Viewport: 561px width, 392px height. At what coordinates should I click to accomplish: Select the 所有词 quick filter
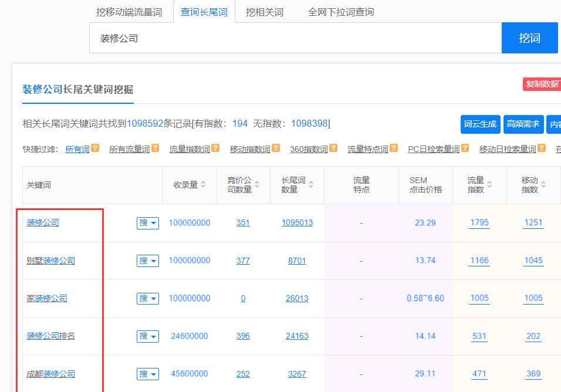77,148
